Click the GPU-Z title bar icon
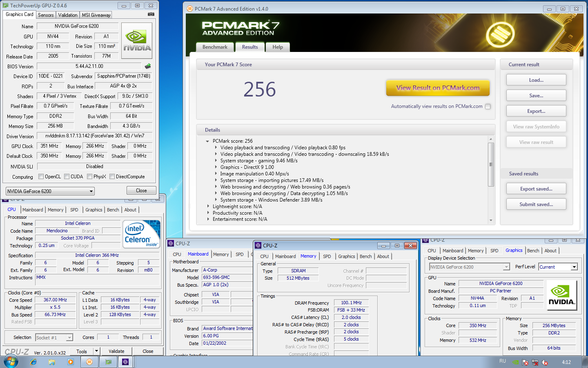Screen dimensions: 588x368 coord(6,6)
